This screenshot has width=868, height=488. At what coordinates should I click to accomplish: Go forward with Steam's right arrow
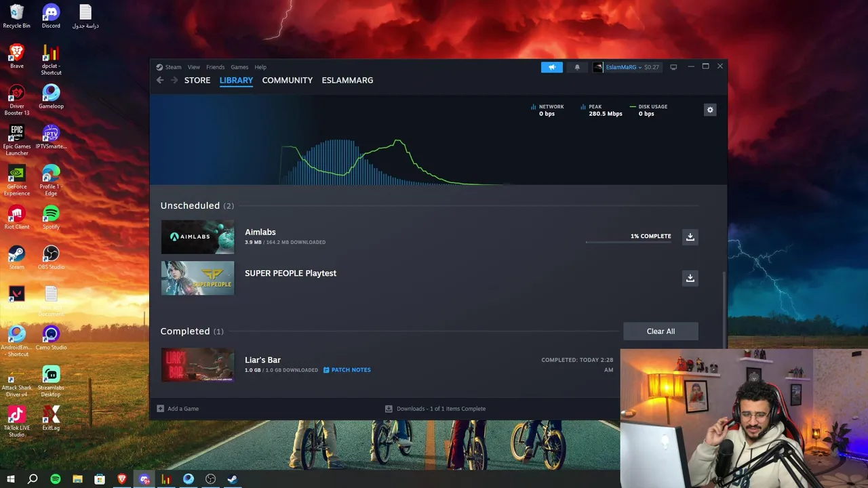tap(174, 80)
